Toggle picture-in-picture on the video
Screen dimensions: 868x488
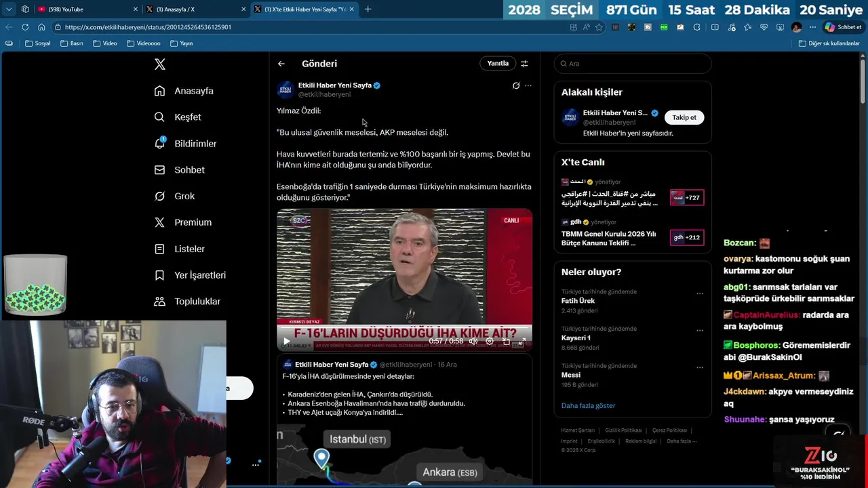(507, 342)
